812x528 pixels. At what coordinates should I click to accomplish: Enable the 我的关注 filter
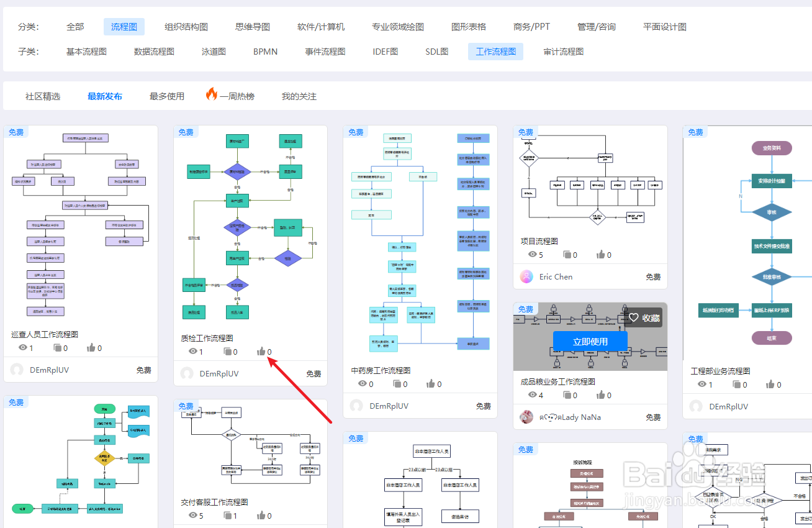(299, 96)
